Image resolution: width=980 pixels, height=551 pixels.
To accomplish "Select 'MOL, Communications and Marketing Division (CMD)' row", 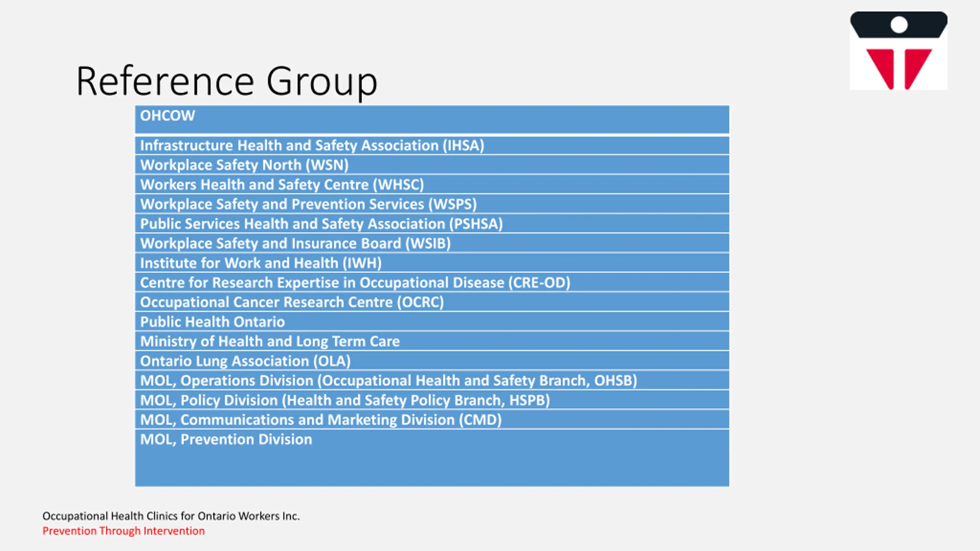I will pyautogui.click(x=432, y=419).
